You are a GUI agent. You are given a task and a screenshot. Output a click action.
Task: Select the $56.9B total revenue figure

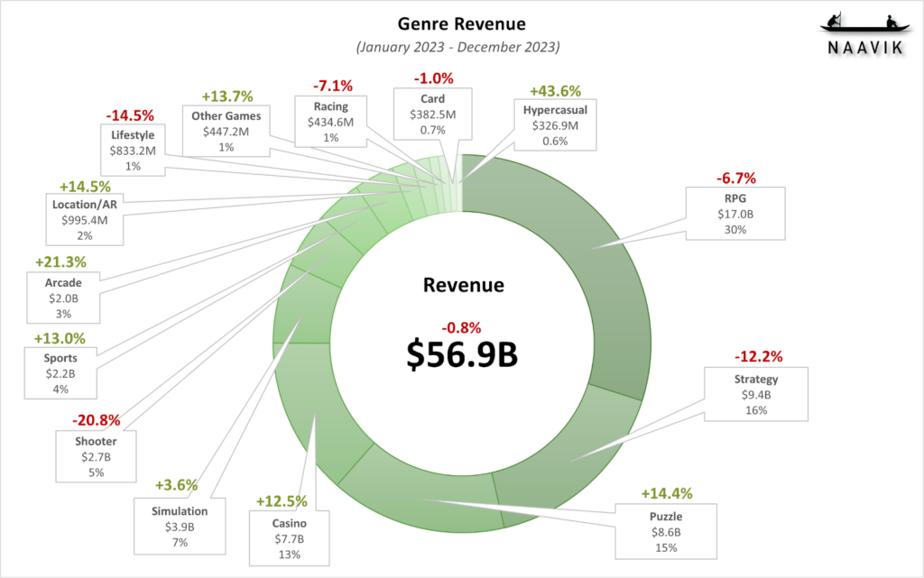coord(460,352)
